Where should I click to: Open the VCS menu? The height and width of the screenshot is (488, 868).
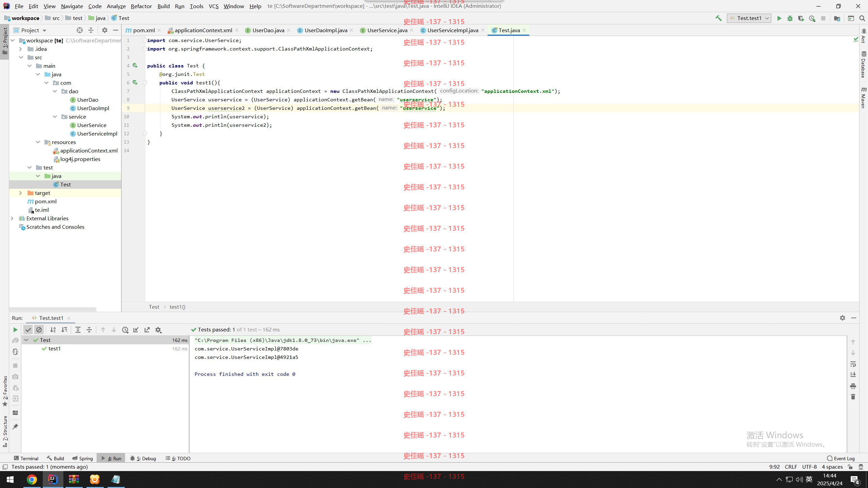213,6
